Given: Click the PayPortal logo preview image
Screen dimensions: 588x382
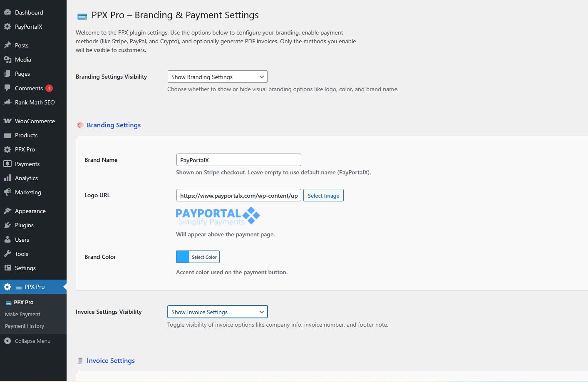Looking at the screenshot, I should (218, 216).
